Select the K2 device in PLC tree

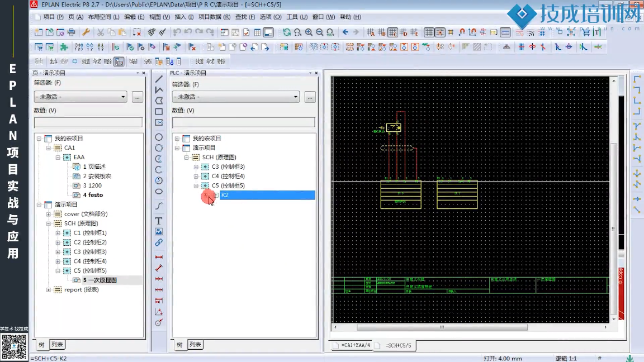[268, 195]
